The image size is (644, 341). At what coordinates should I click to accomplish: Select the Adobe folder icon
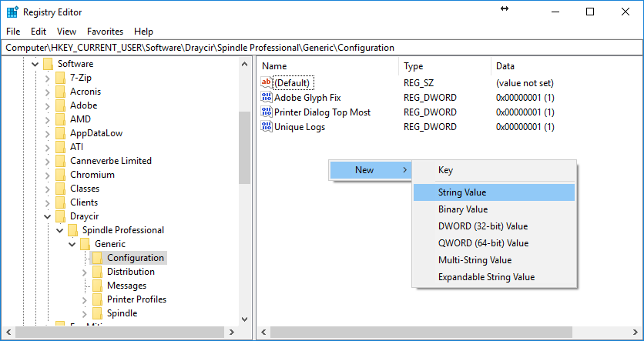[x=60, y=105]
